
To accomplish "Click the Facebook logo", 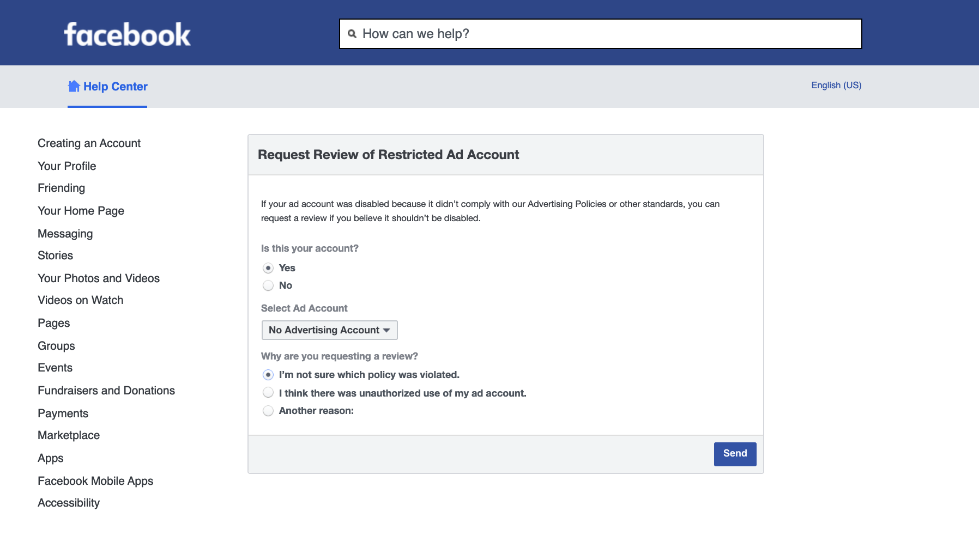I will point(128,34).
